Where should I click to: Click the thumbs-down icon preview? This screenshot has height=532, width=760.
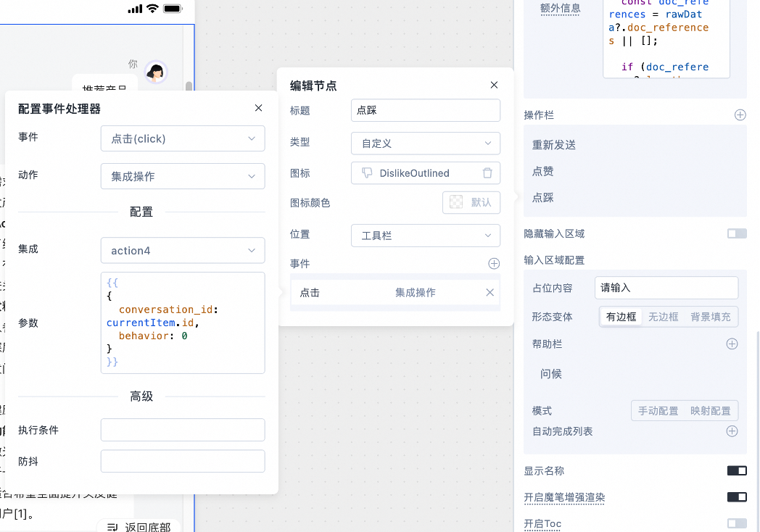pos(367,173)
